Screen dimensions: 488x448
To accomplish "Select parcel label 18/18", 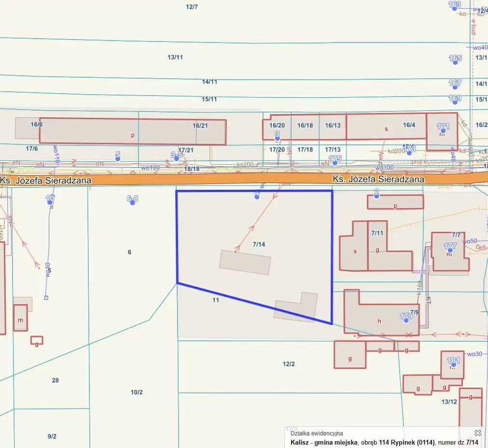I will pyautogui.click(x=192, y=169).
